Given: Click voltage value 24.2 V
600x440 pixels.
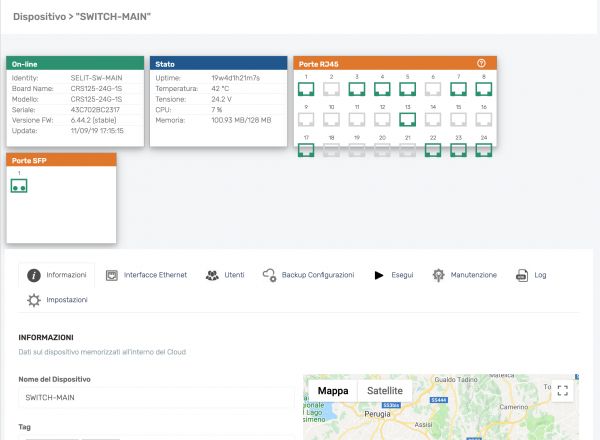Looking at the screenshot, I should [222, 99].
